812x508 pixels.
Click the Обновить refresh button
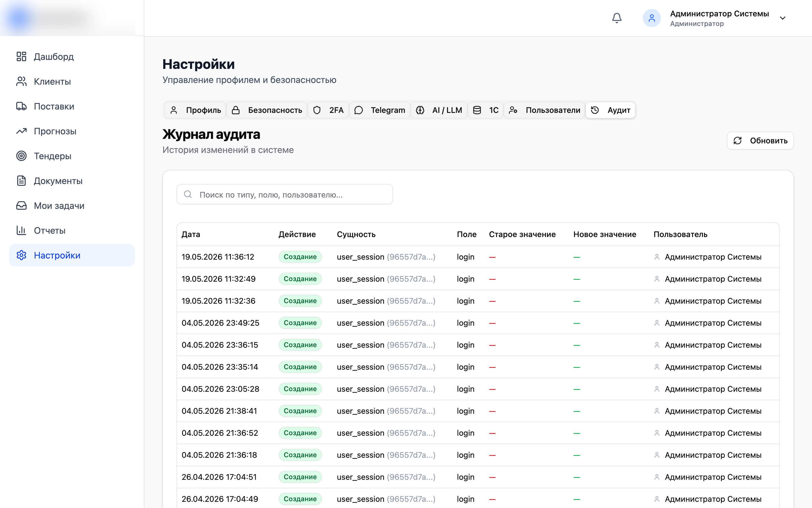[760, 141]
